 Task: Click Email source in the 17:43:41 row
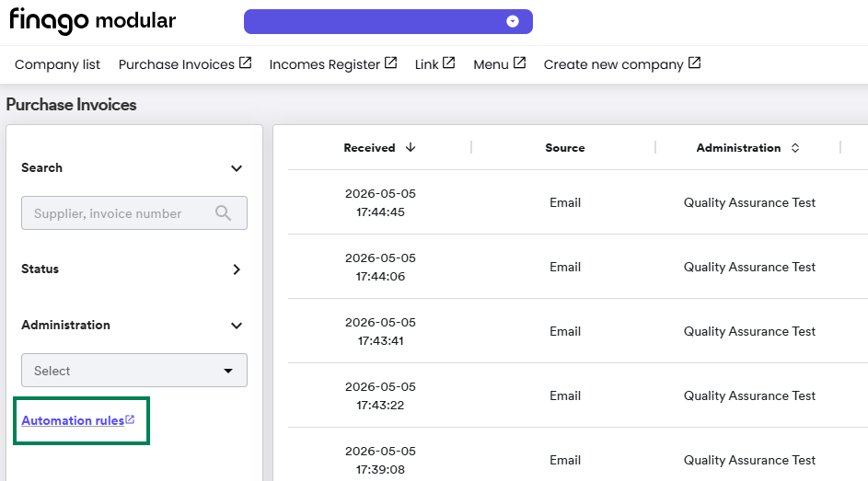click(565, 332)
